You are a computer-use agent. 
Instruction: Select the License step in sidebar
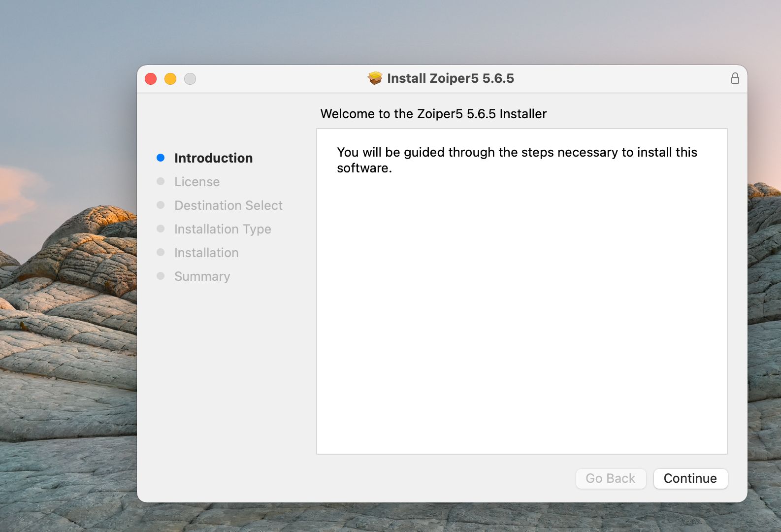coord(197,182)
